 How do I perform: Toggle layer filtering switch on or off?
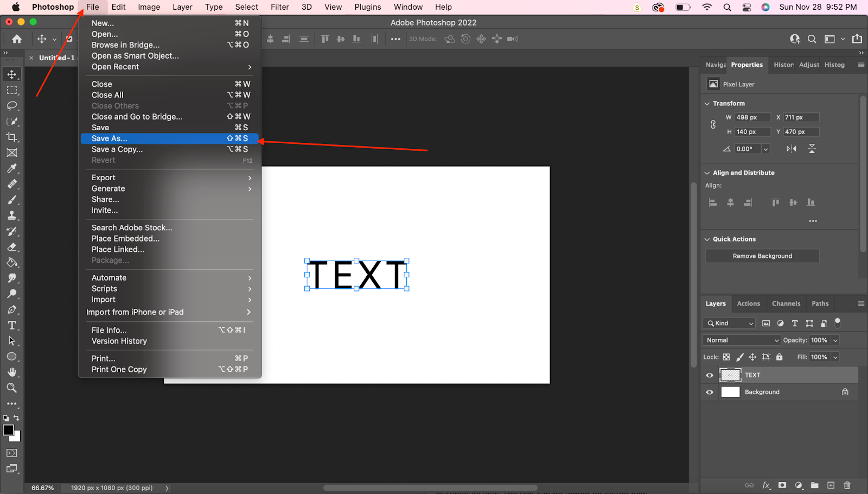coord(838,322)
